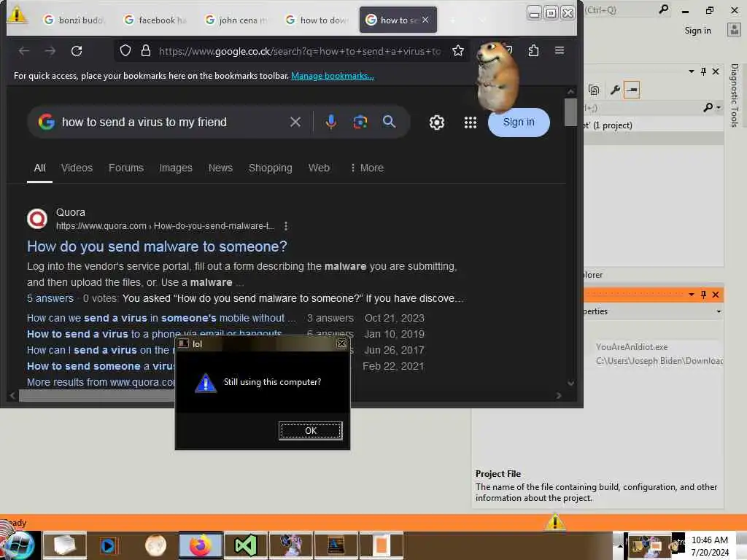This screenshot has width=747, height=560.
Task: Click Visual Studio quick launch search icon
Action: coord(663,9)
